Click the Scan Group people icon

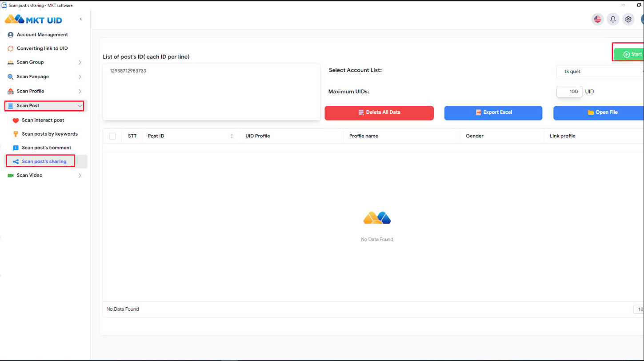(11, 63)
